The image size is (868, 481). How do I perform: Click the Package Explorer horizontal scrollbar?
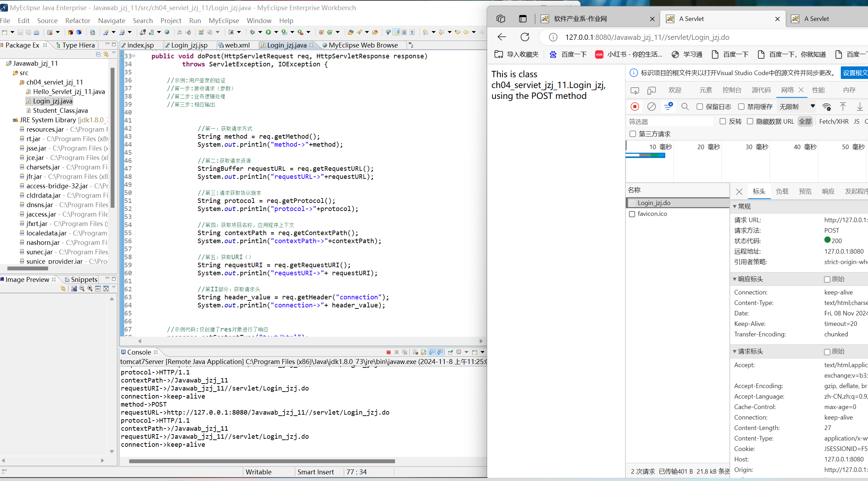coord(28,269)
